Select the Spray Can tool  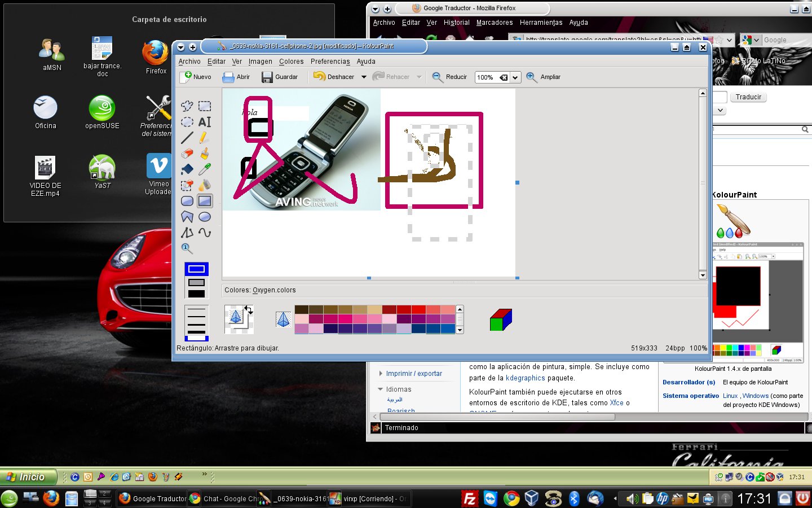(205, 185)
